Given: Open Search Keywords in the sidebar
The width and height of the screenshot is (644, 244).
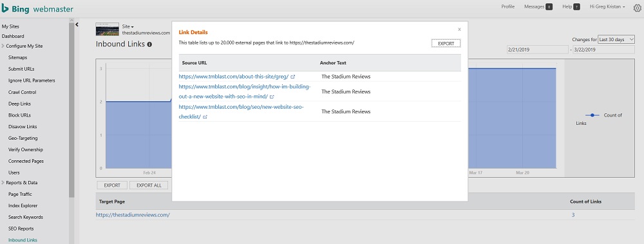Looking at the screenshot, I should pyautogui.click(x=26, y=217).
